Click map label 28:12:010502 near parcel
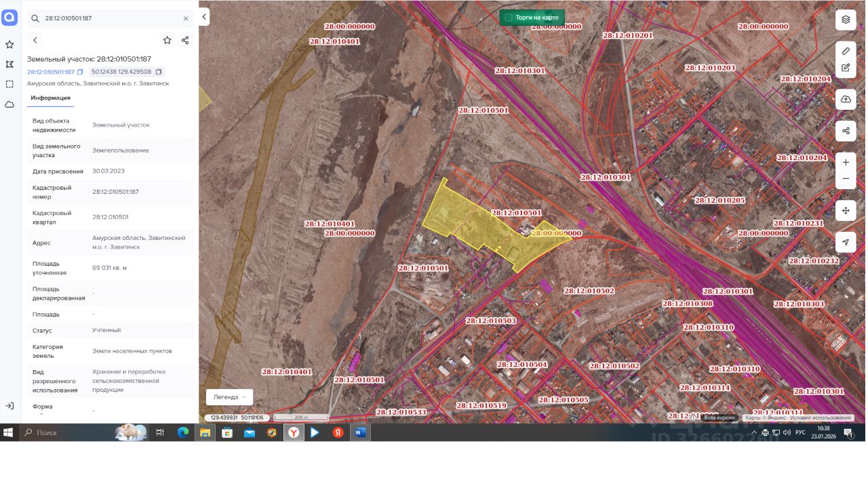868x488 pixels. (589, 291)
